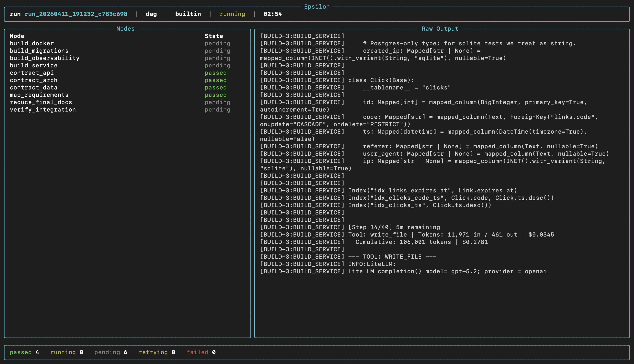Click the 'failed 0' footer counter
The width and height of the screenshot is (634, 364).
pyautogui.click(x=201, y=352)
